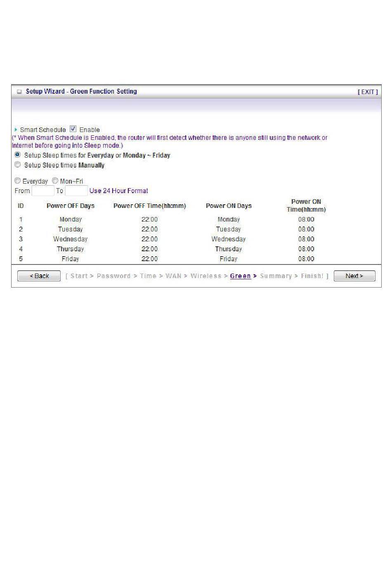Click the Power ON Days column header
Viewport: 392px width, 583px height.
point(229,205)
